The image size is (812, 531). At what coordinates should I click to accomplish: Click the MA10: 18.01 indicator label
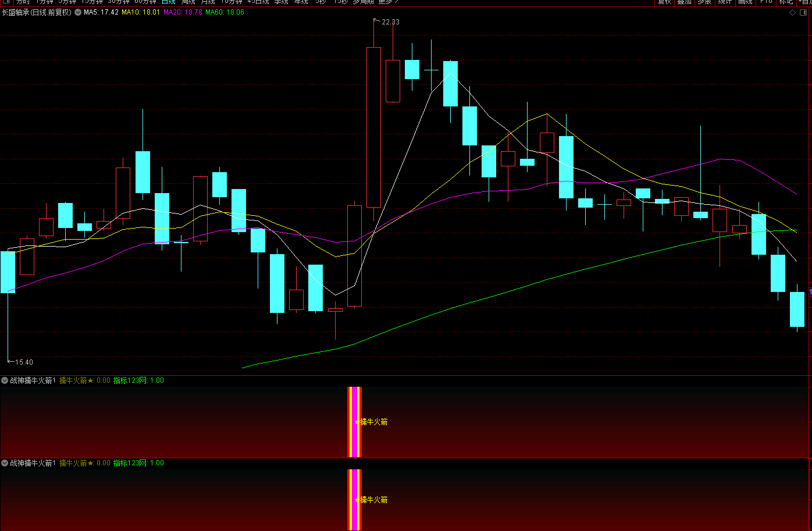[141, 12]
